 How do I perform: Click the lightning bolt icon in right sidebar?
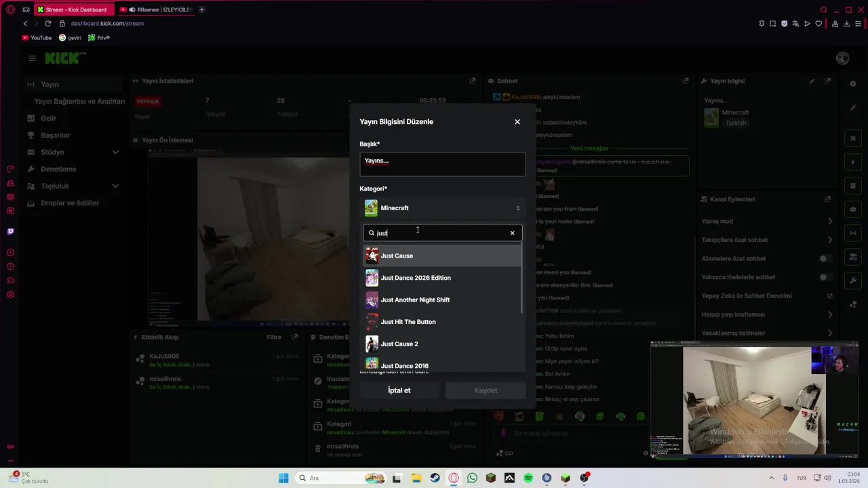(853, 163)
